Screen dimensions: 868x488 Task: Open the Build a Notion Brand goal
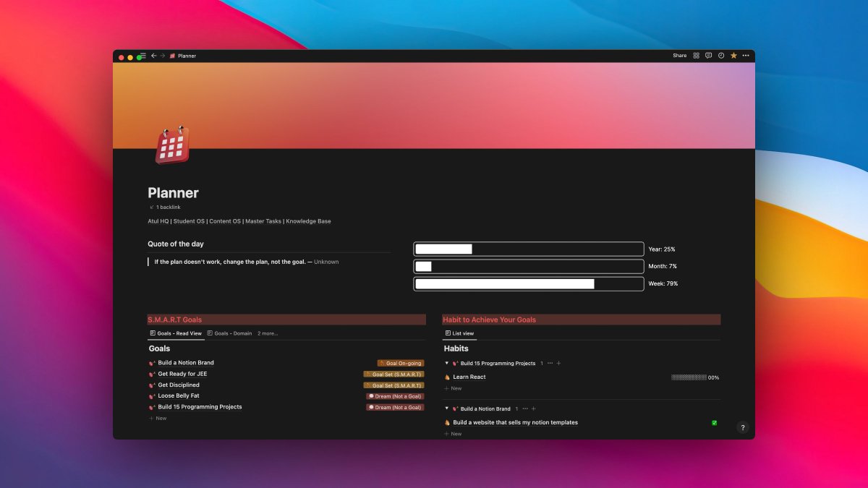tap(186, 363)
